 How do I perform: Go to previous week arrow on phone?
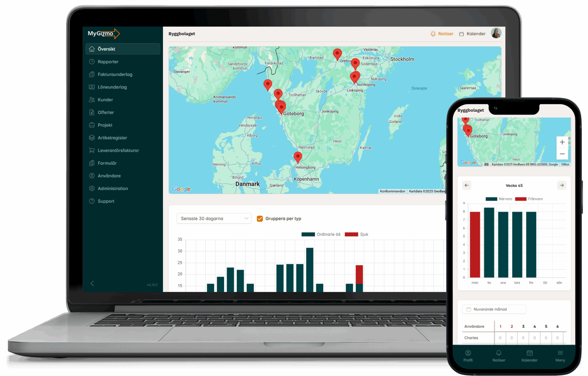pyautogui.click(x=466, y=185)
